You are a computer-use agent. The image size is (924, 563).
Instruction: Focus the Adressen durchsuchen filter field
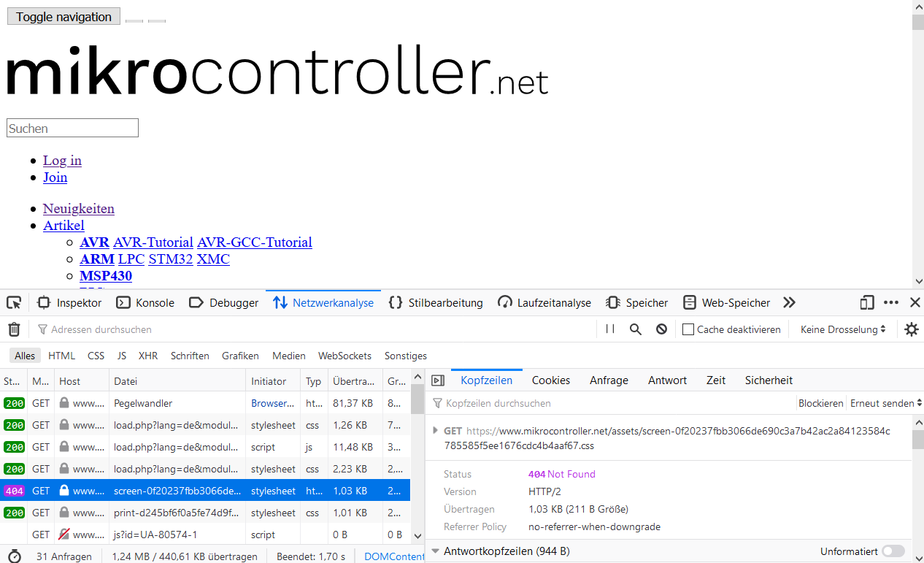click(x=314, y=329)
